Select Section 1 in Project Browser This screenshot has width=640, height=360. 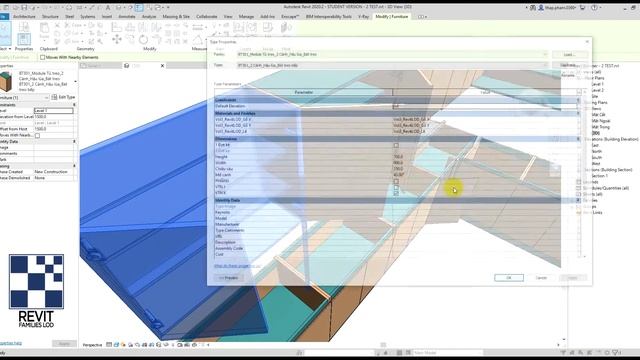coord(600,176)
